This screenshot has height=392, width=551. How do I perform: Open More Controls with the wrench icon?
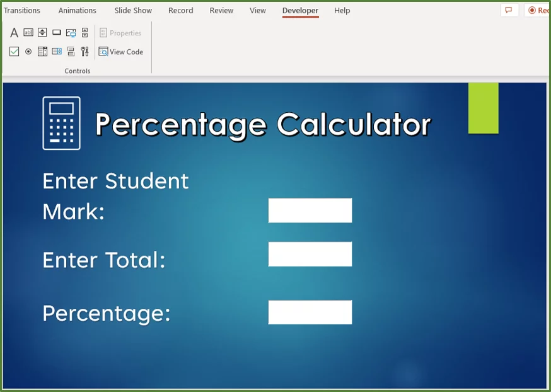coord(84,52)
